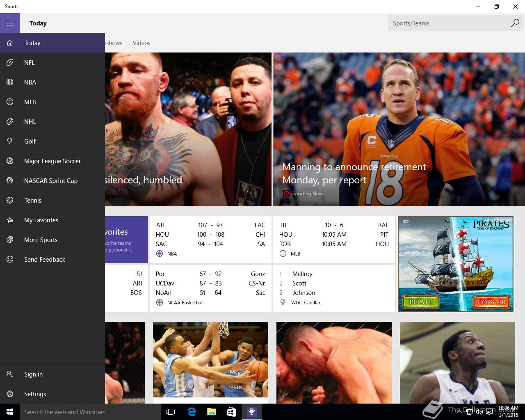The image size is (525, 420).
Task: Open the NBA section
Action: coord(52,82)
